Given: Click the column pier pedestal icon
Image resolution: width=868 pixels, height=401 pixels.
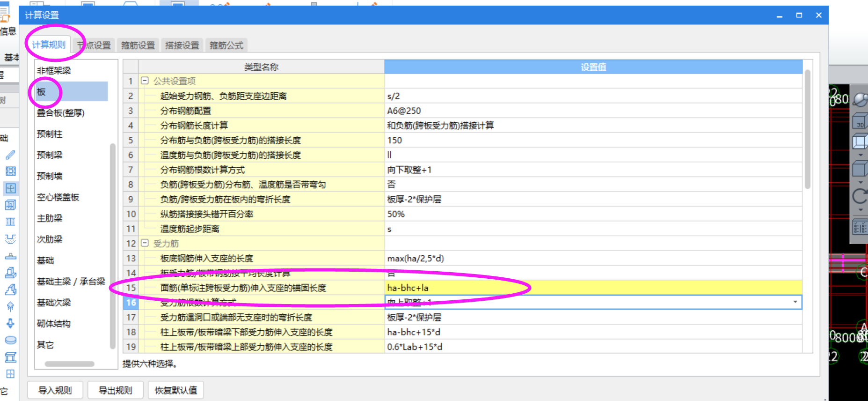Looking at the screenshot, I should 10,256.
